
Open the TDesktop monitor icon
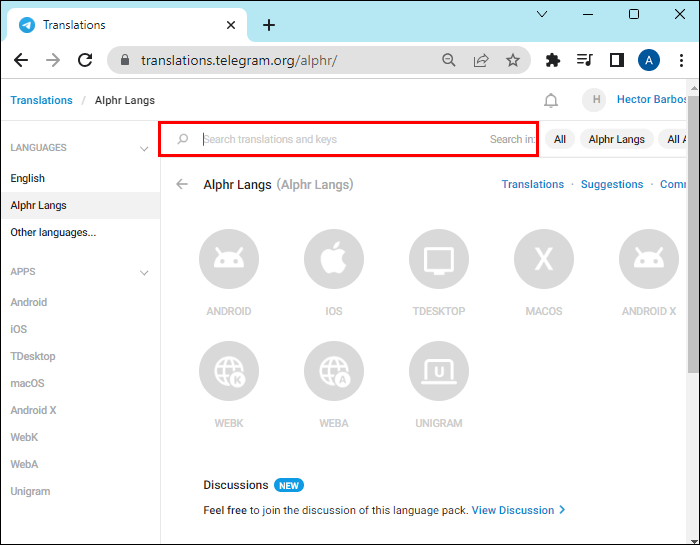(x=439, y=259)
